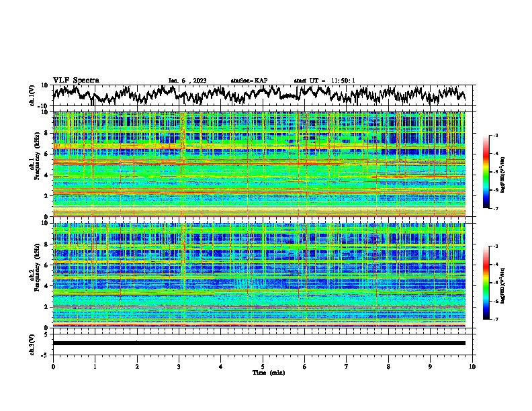Click the 'start UT = 11:50:1' label
This screenshot has width=532, height=411.
(324, 81)
